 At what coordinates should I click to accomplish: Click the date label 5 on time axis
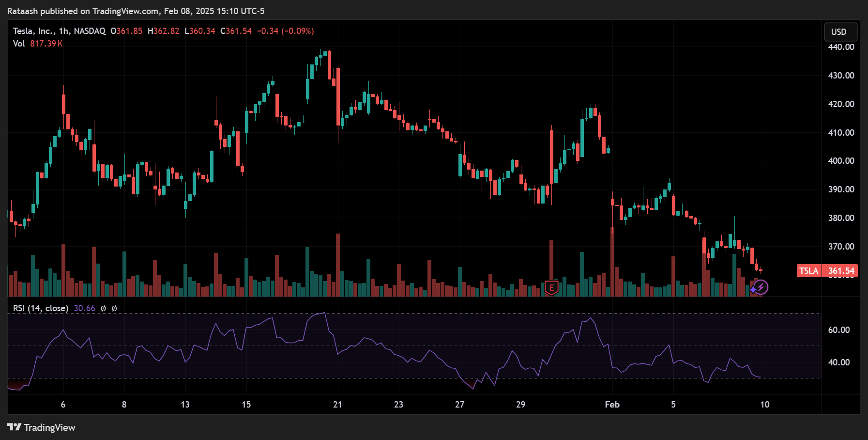[x=673, y=405]
